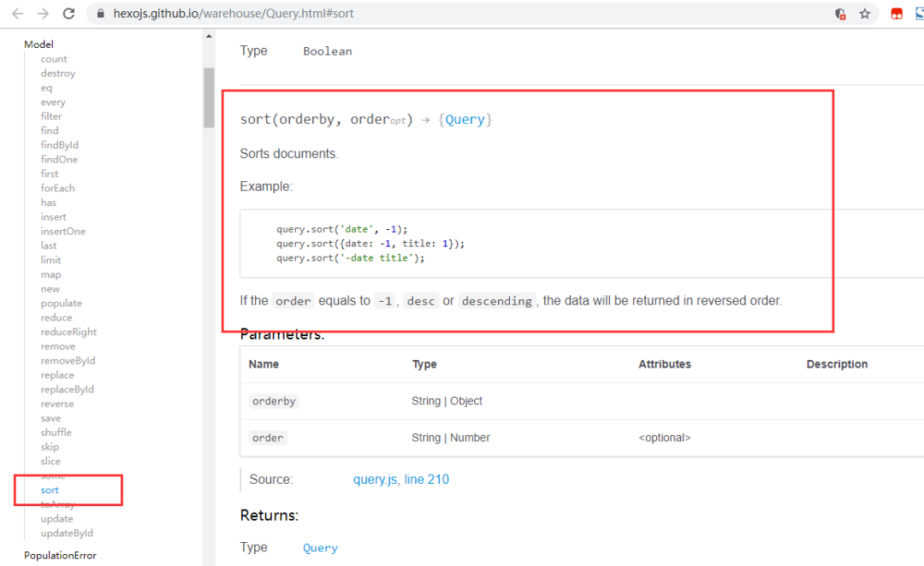The image size is (924, 566).
Task: Go to the destroy method link
Action: tap(58, 73)
